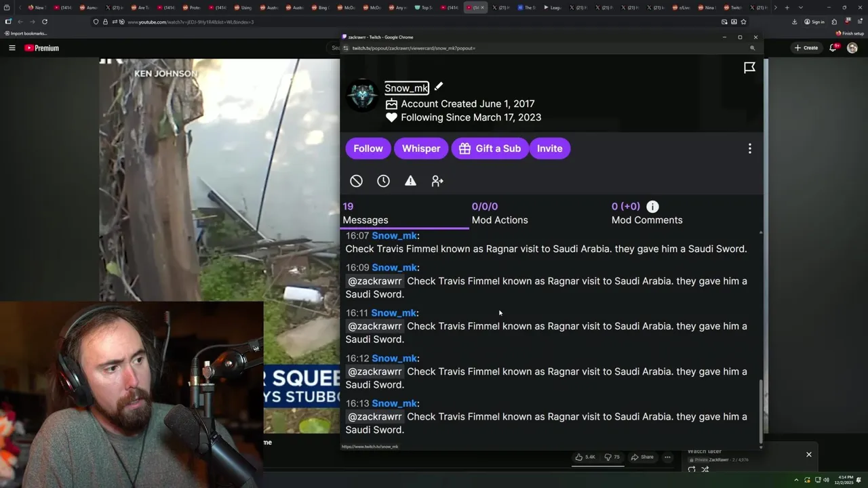Open YouTube notifications bell

pos(833,48)
